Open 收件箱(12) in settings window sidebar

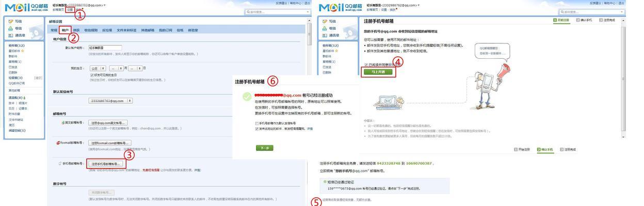[x=17, y=45]
